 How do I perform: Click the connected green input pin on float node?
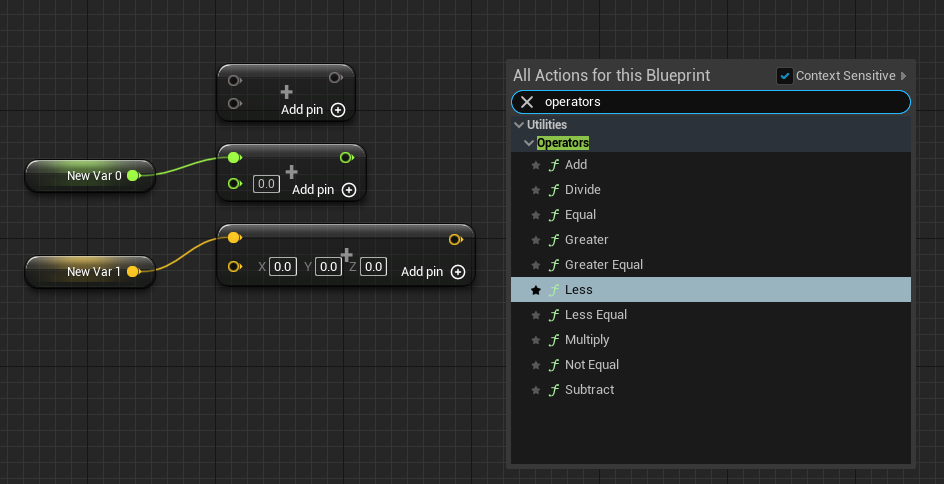click(235, 158)
